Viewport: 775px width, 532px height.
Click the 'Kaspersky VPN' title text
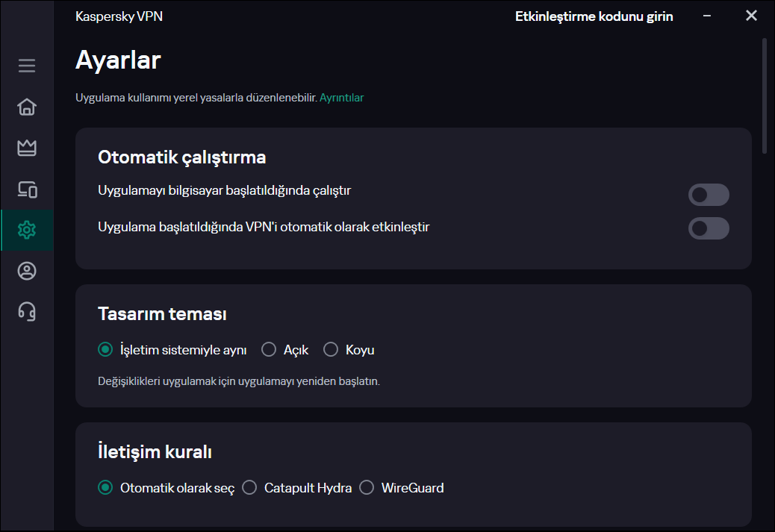click(x=119, y=16)
